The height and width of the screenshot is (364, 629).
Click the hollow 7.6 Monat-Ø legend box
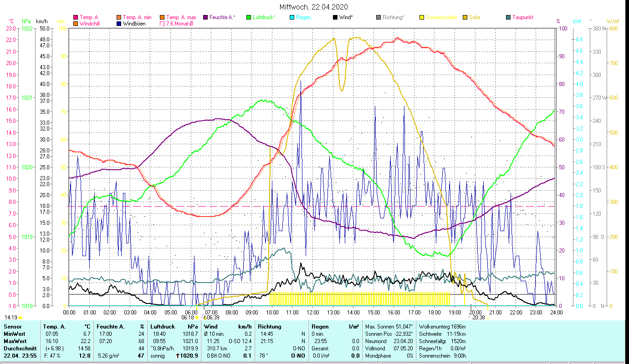click(162, 24)
